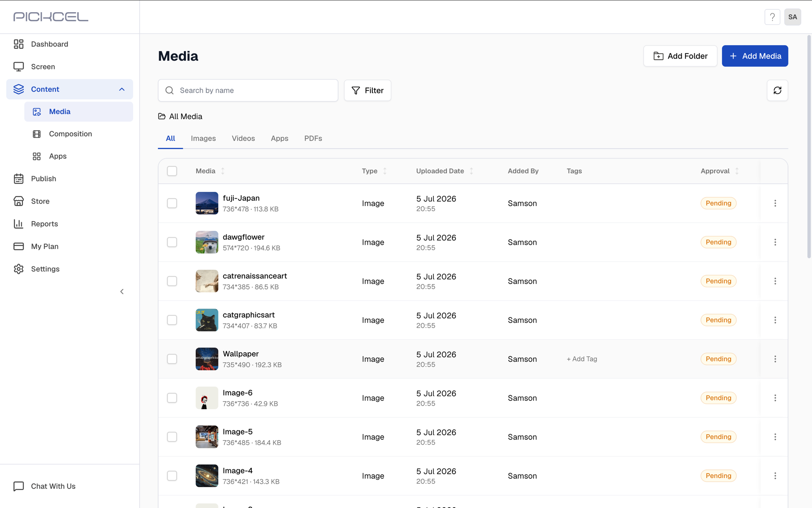Open the SA user avatar menu

793,17
